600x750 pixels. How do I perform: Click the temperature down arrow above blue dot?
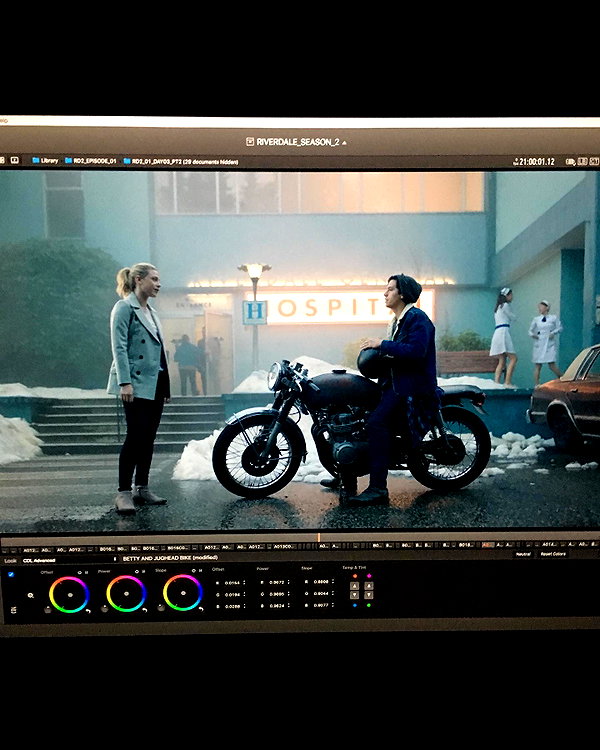[355, 595]
